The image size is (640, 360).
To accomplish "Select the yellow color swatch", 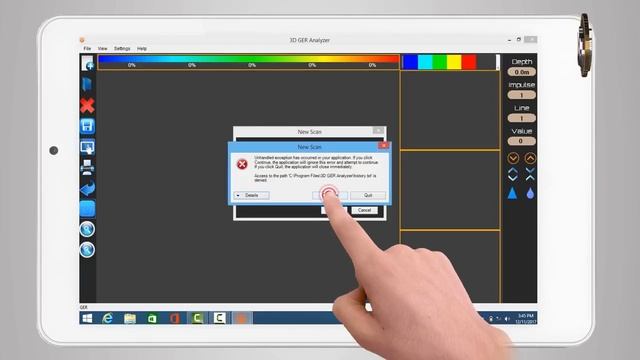I will tap(454, 62).
